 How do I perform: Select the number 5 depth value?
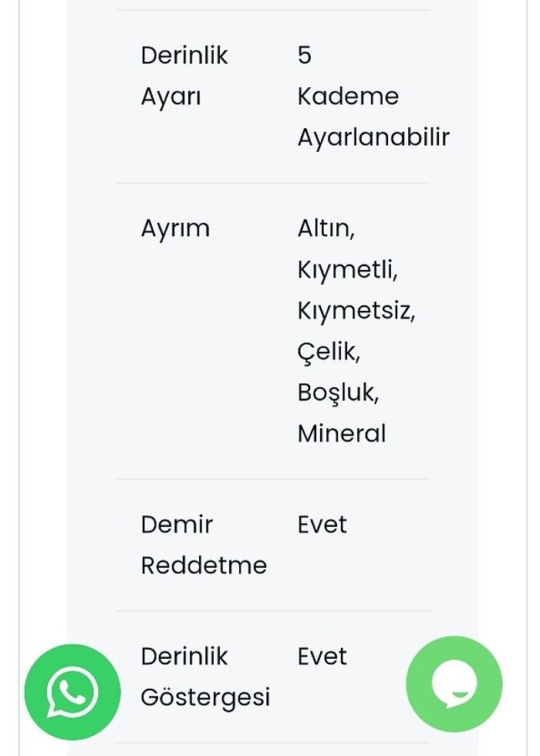305,56
